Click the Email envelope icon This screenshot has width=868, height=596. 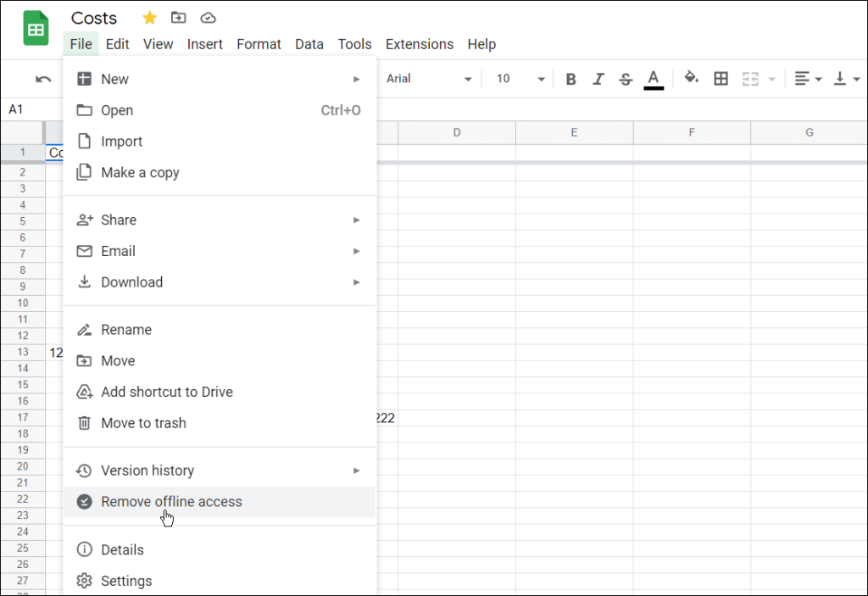tap(84, 251)
